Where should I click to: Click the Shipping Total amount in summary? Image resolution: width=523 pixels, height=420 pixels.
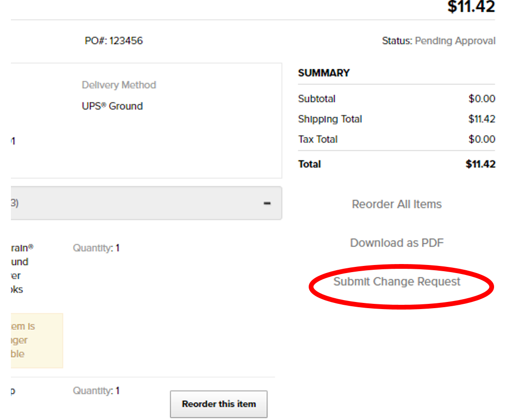[x=482, y=119]
